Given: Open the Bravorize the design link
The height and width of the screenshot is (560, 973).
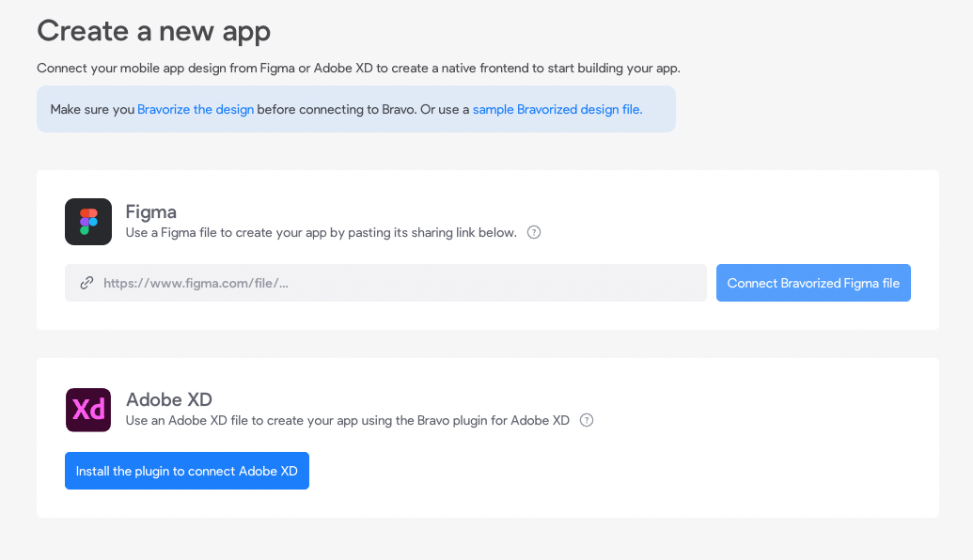Looking at the screenshot, I should 196,109.
